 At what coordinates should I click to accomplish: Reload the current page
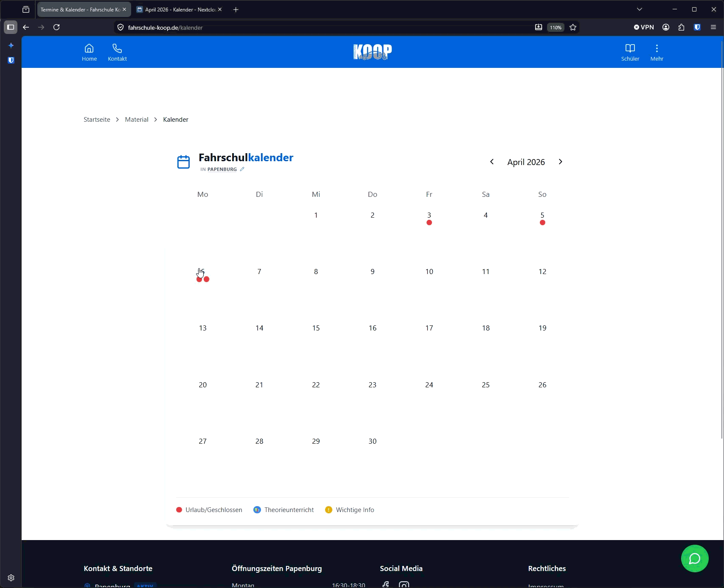click(56, 27)
